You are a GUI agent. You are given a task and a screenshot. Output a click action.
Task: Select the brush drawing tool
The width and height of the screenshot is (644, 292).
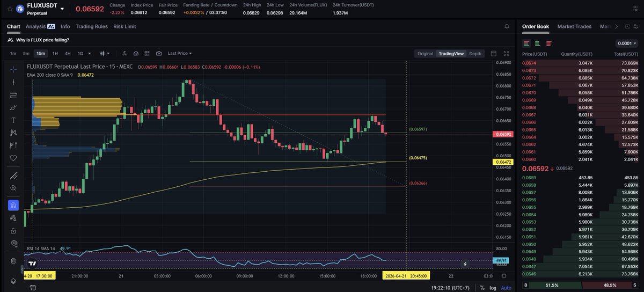tap(13, 107)
